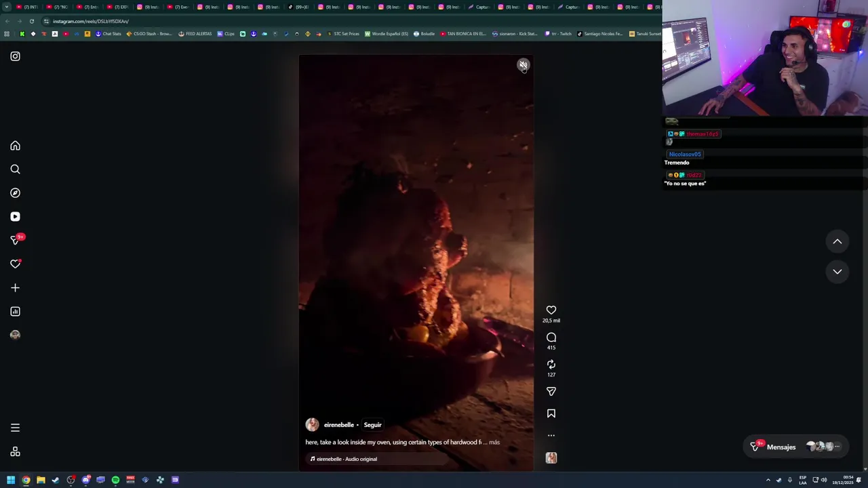The image size is (868, 488).
Task: Open the Wordle Español (ES) bookmark
Action: point(387,34)
